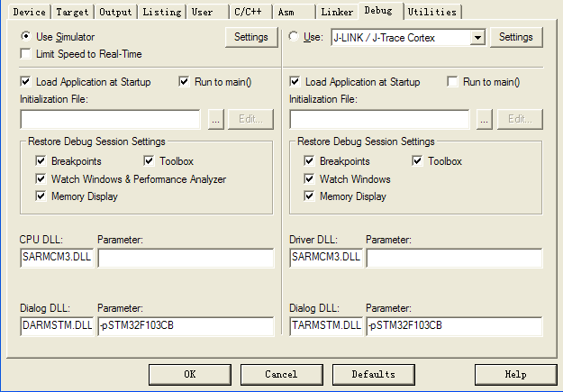Image resolution: width=563 pixels, height=392 pixels.
Task: Toggle simulator Load Application at Startup
Action: (x=26, y=82)
